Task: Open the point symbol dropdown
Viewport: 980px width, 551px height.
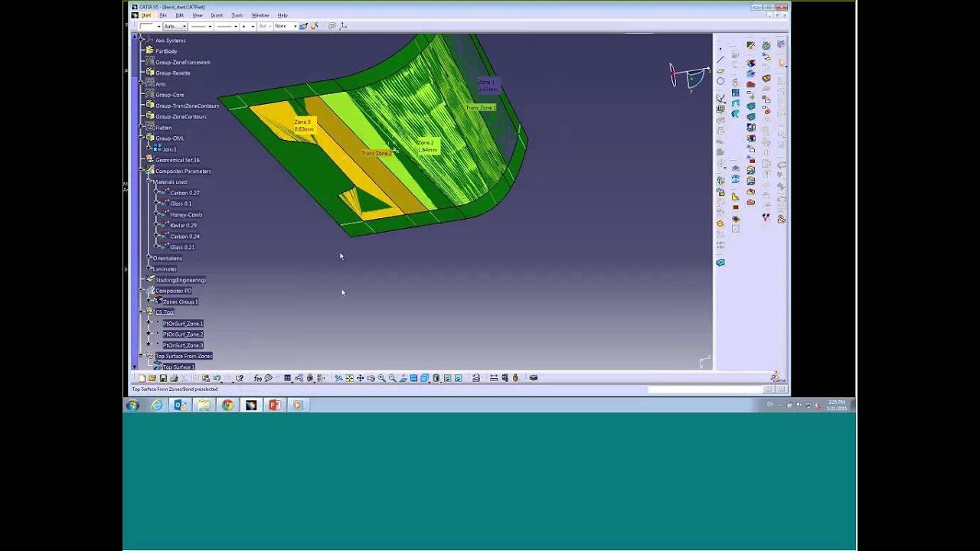Action: tap(247, 26)
